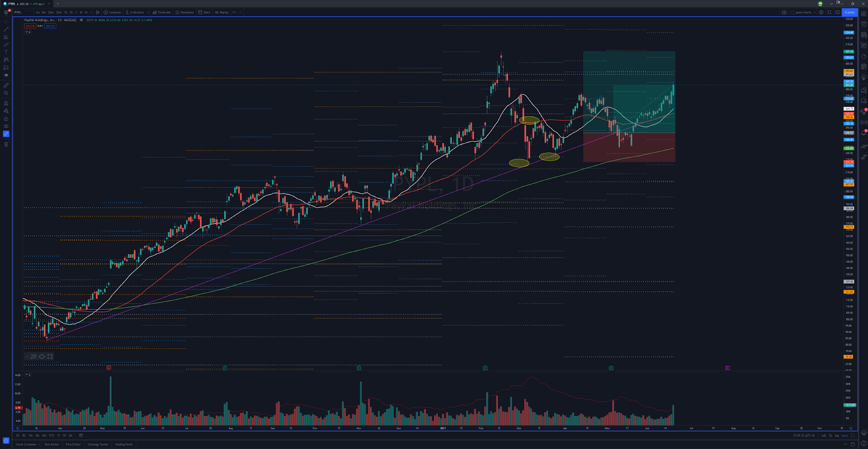Open the watchlist panel icon
Image resolution: width=868 pixels, height=449 pixels.
864,14
